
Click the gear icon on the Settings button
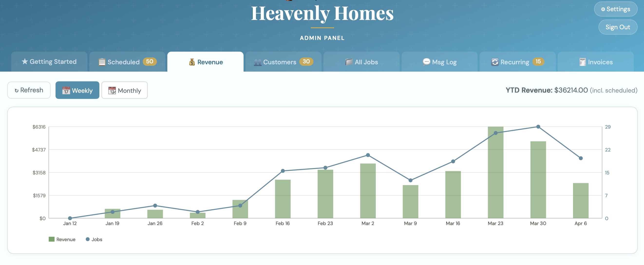point(603,9)
